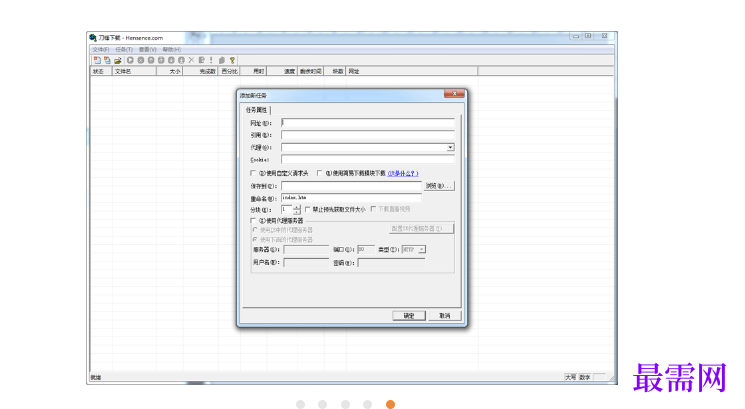Click the orange active carousel dot
Screen dimensions: 745x409
391,404
